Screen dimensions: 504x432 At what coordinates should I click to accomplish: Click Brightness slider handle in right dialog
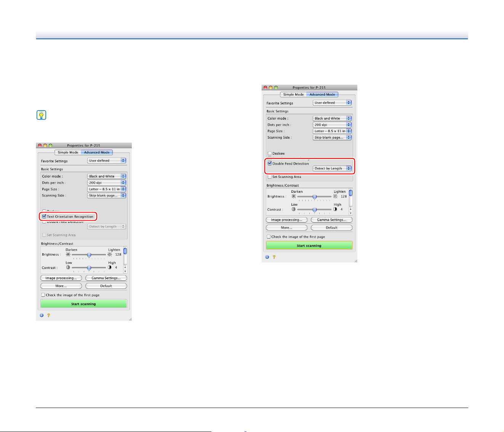point(315,197)
